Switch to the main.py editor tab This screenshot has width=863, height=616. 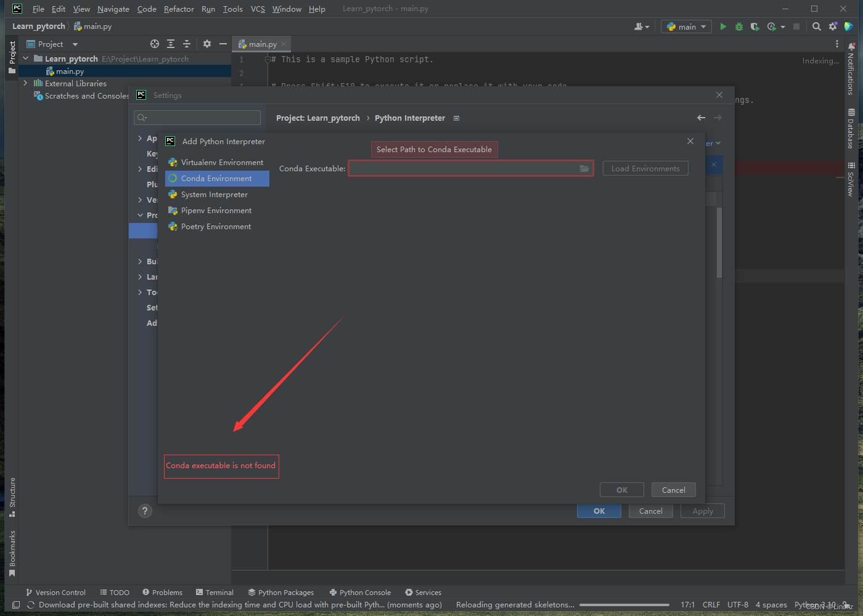coord(263,44)
